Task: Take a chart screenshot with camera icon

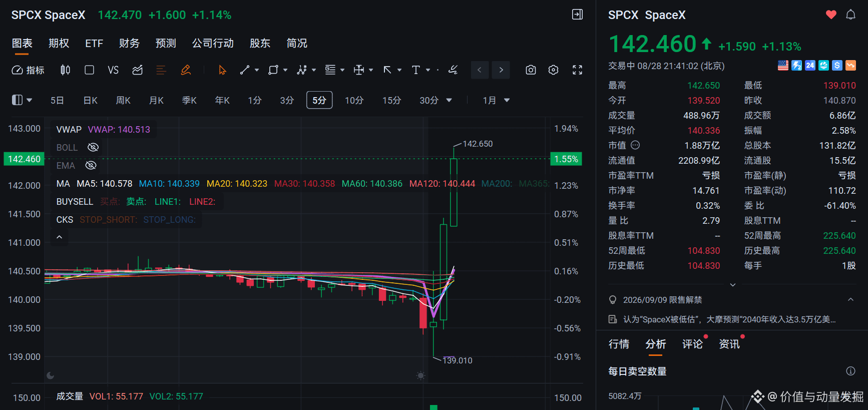Action: (531, 70)
